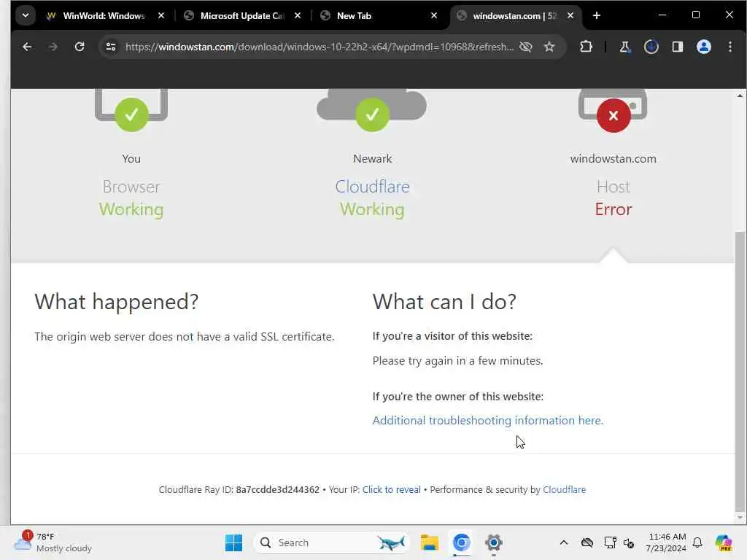Select the Cloudflare Ray ID value
The image size is (747, 560).
pos(277,489)
